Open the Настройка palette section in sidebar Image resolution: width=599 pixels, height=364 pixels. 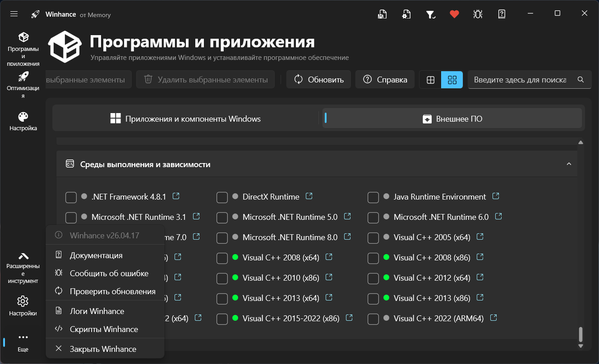pyautogui.click(x=23, y=121)
